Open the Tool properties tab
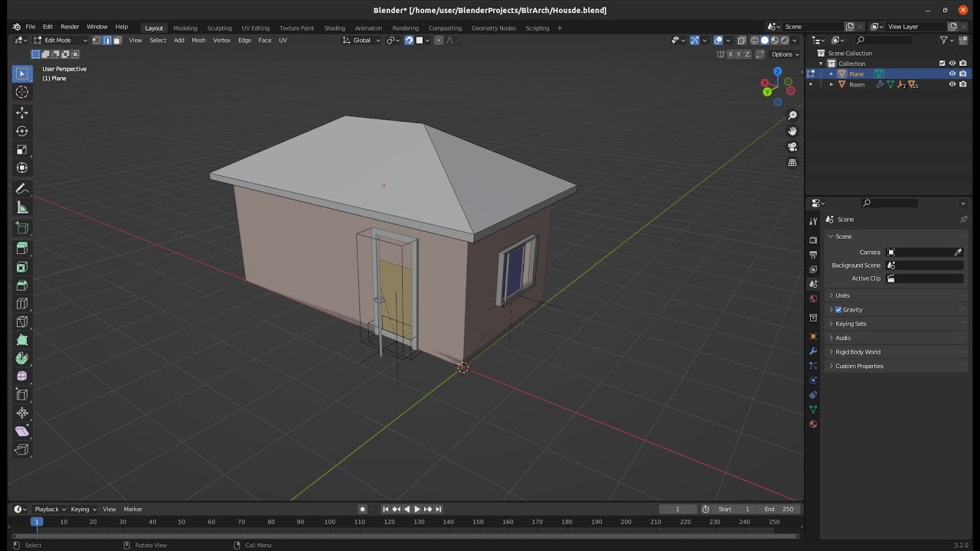 [813, 221]
